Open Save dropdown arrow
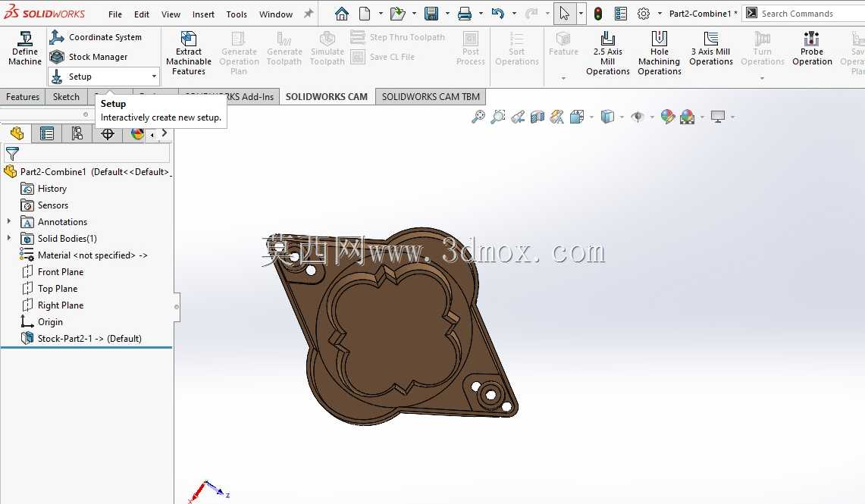Viewport: 865px width, 504px height. (x=447, y=14)
